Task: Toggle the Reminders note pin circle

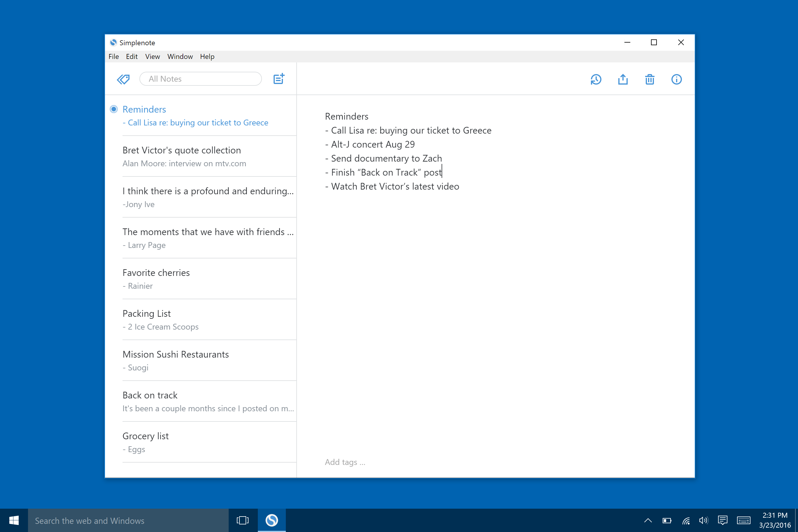Action: 114,109
